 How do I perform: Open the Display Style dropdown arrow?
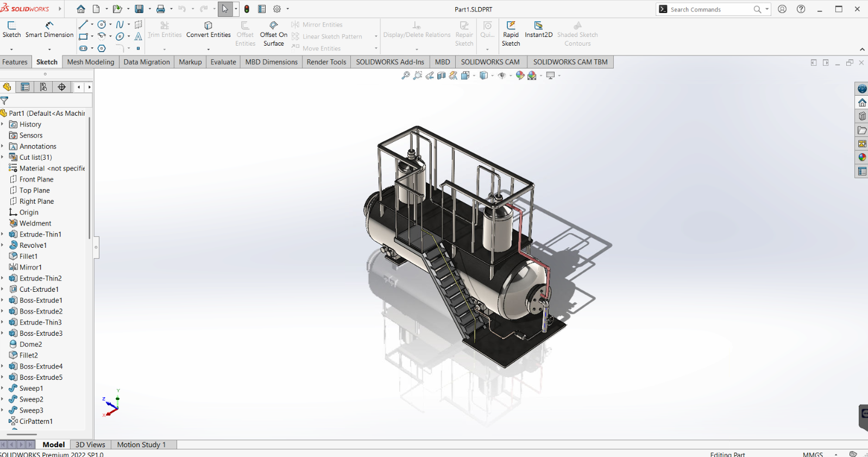(492, 76)
